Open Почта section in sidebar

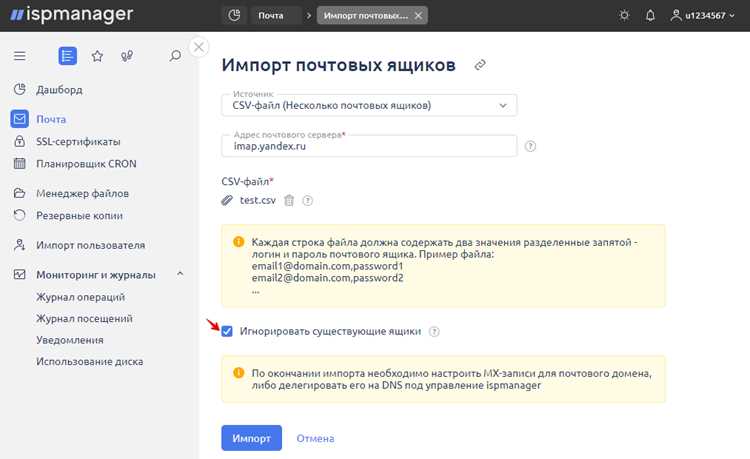(51, 119)
